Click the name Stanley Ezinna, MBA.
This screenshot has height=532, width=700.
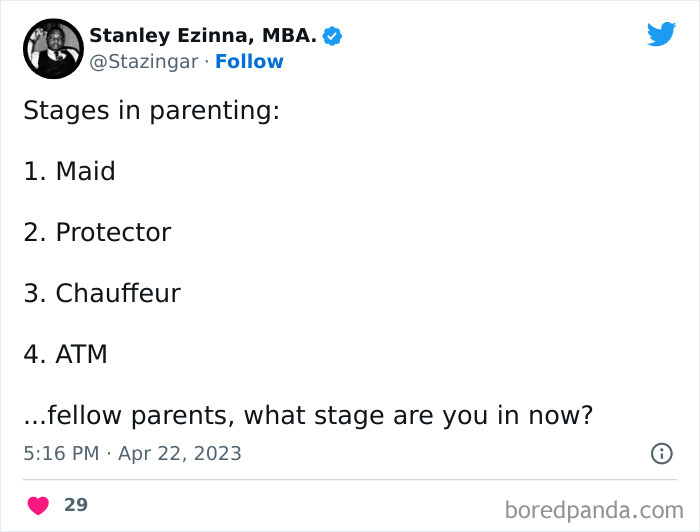click(x=203, y=36)
